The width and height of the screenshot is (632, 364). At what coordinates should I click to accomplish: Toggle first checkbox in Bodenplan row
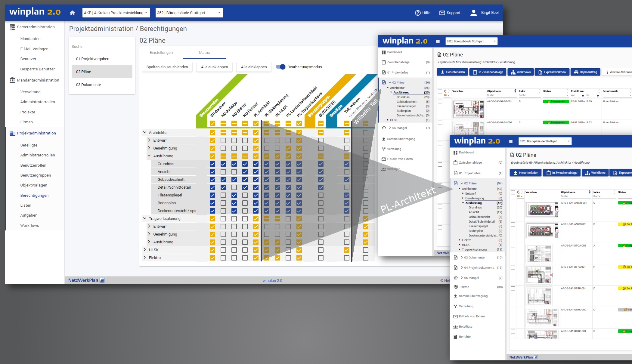coord(212,203)
